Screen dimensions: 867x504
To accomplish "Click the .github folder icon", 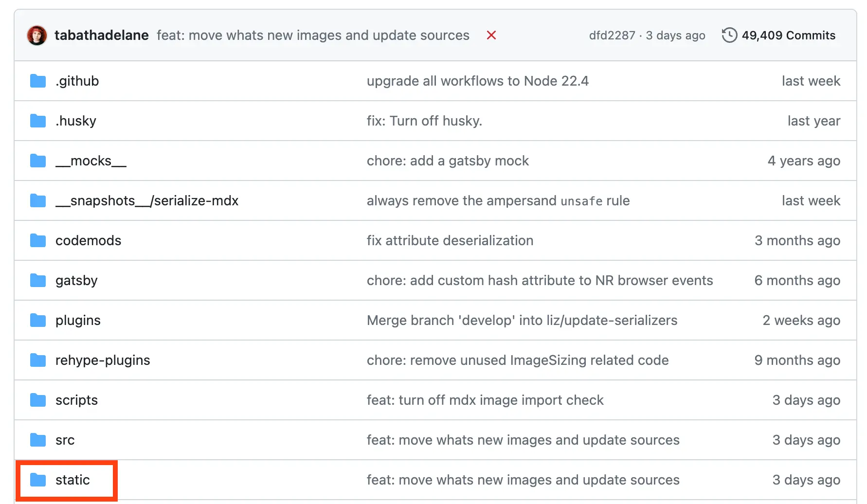I will 38,81.
